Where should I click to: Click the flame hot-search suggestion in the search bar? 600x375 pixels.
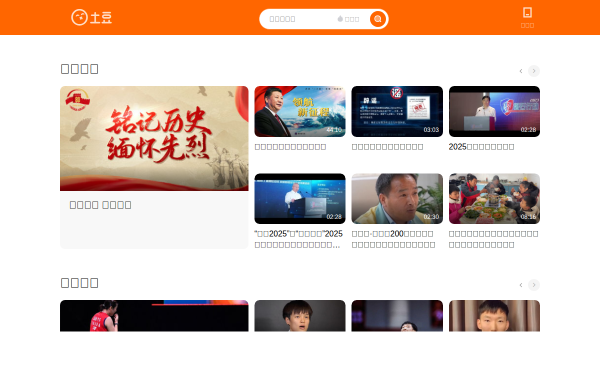(348, 19)
